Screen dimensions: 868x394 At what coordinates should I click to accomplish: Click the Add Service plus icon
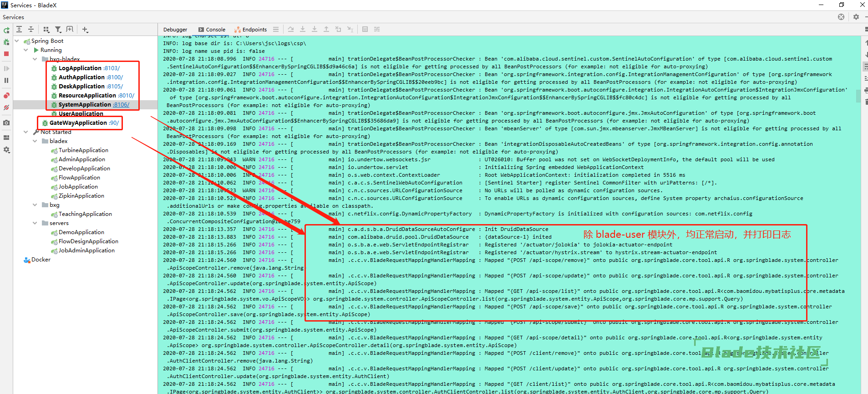85,29
